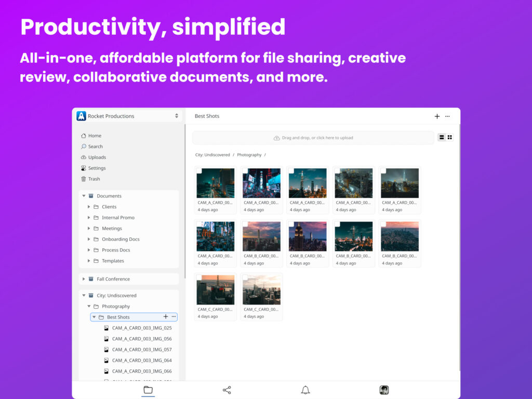Select checkbox on first photo thumbnail
Screen dimensions: 532x399
[x=199, y=171]
